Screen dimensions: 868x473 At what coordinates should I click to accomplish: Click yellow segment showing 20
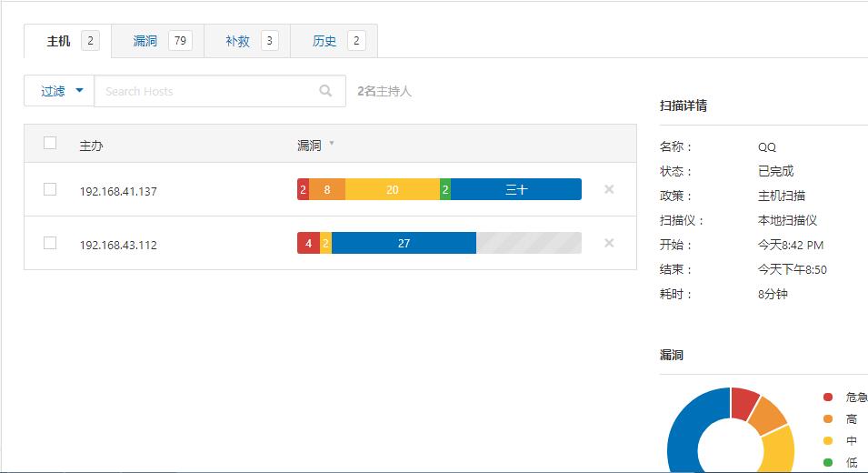[393, 189]
